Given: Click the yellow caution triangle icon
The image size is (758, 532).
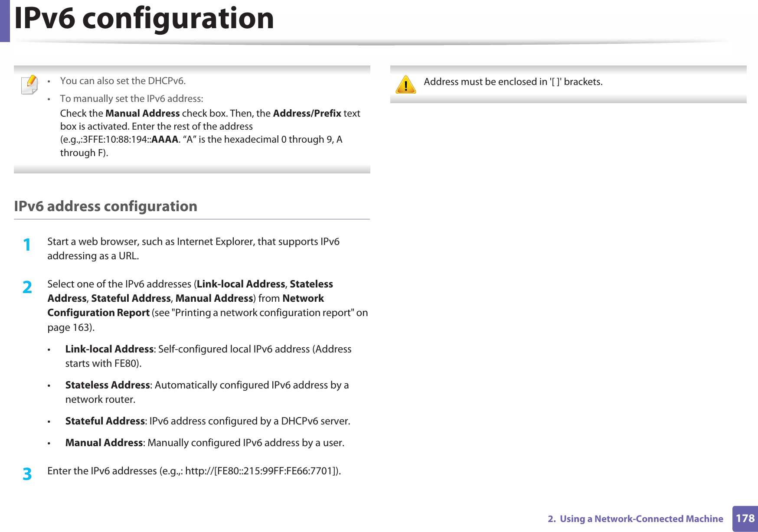Looking at the screenshot, I should [406, 85].
